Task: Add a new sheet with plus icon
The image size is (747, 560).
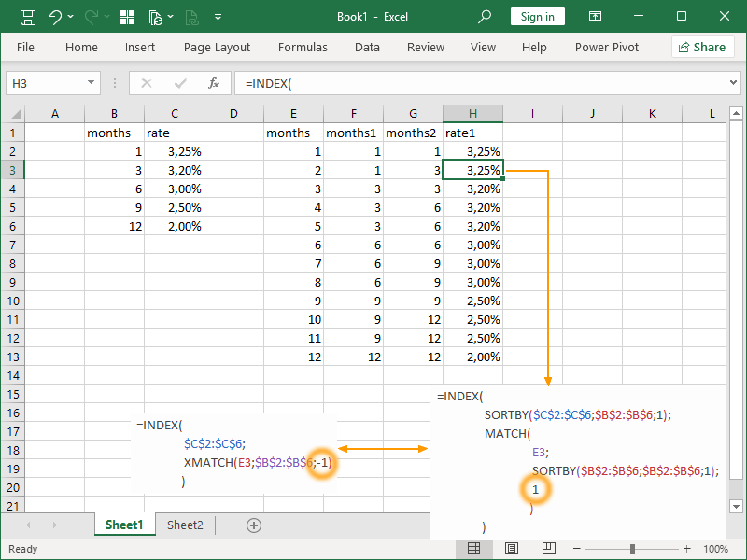Action: tap(253, 525)
